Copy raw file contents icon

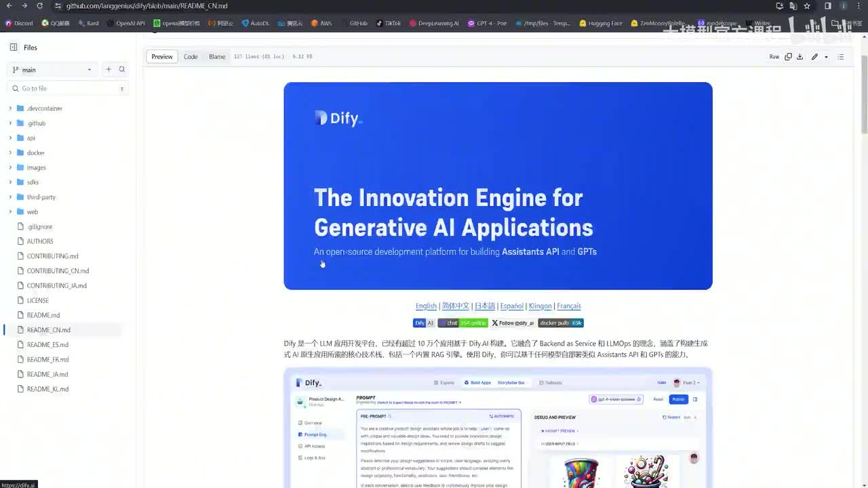[x=788, y=57]
